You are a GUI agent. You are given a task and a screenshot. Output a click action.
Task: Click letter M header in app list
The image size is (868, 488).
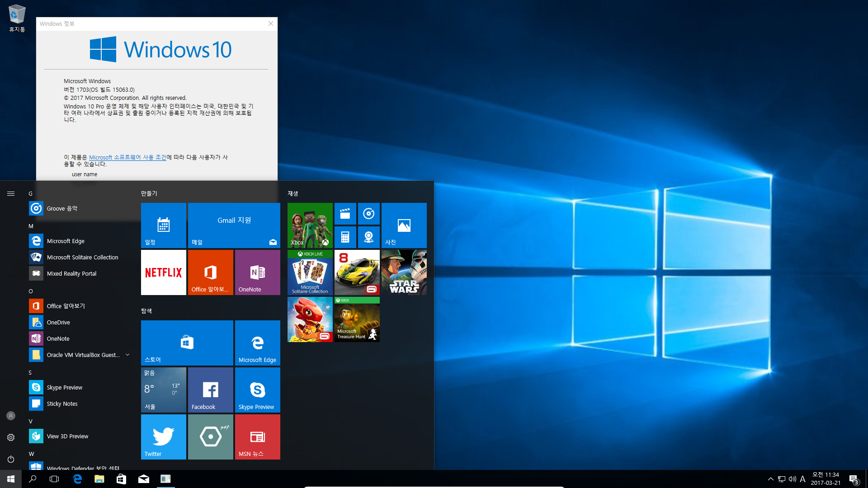tap(31, 226)
